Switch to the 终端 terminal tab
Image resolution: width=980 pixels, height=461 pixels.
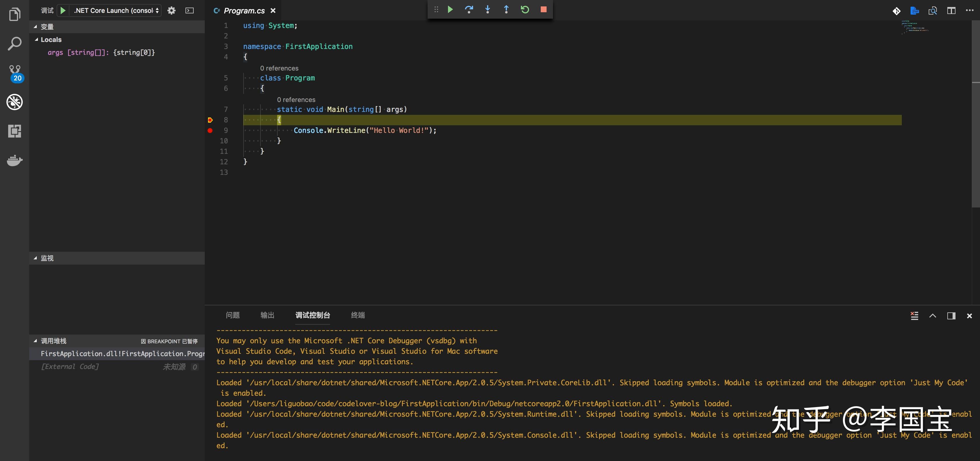(x=358, y=315)
